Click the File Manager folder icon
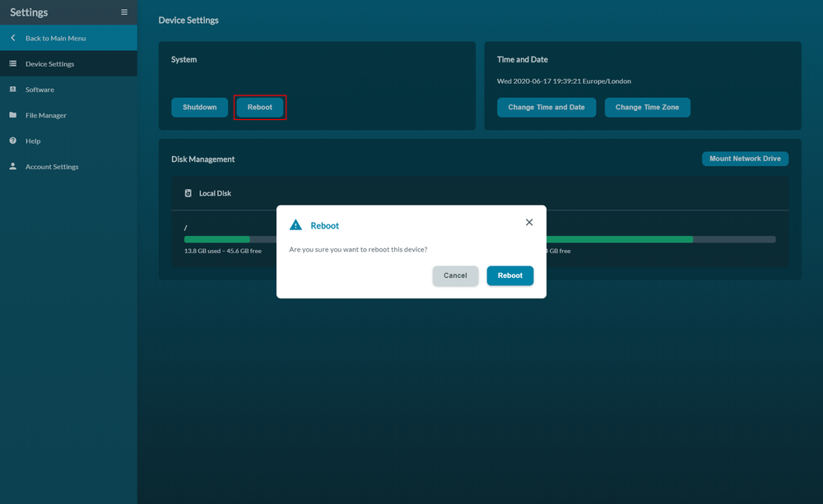 click(13, 115)
